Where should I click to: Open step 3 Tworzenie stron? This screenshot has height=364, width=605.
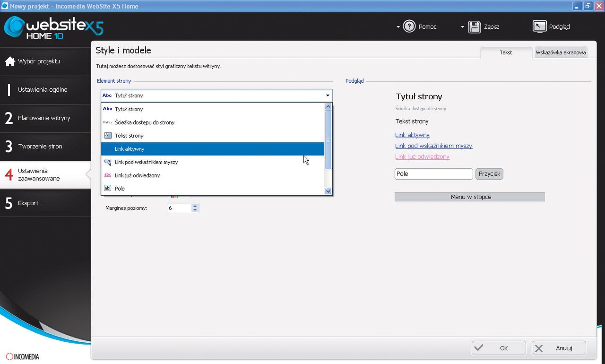45,147
